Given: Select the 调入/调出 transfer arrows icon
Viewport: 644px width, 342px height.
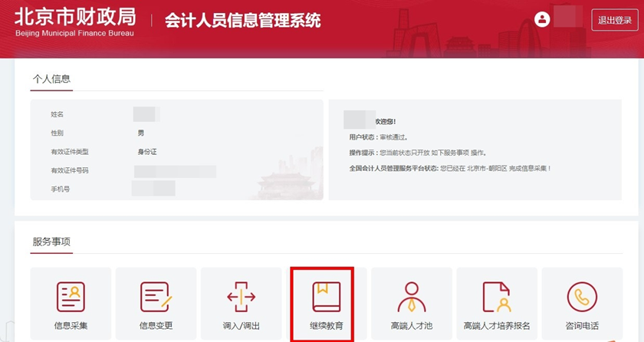Looking at the screenshot, I should click(241, 296).
